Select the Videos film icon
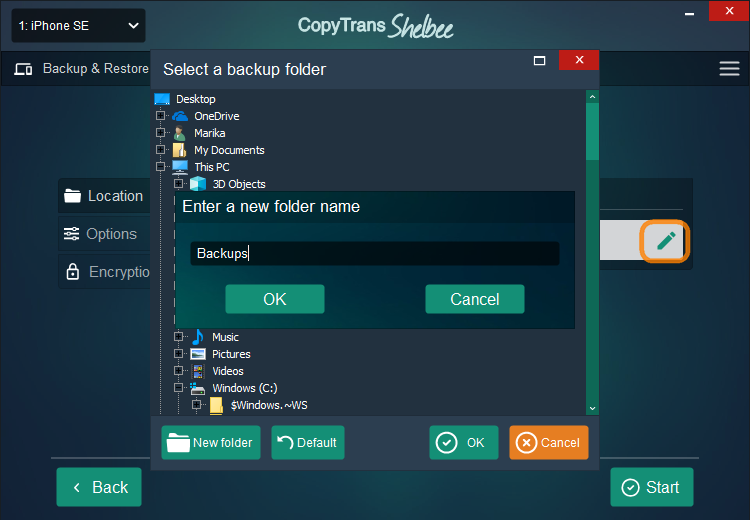This screenshot has width=750, height=520. pyautogui.click(x=198, y=371)
